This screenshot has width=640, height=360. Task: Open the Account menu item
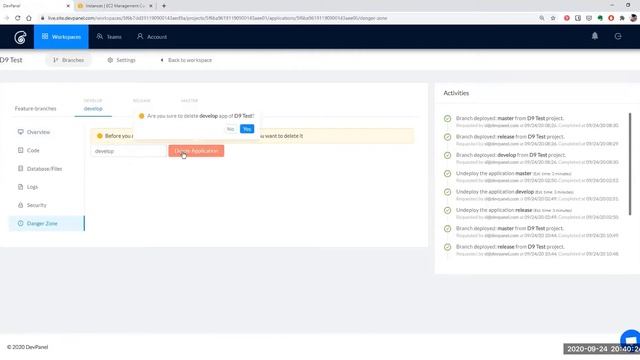152,37
